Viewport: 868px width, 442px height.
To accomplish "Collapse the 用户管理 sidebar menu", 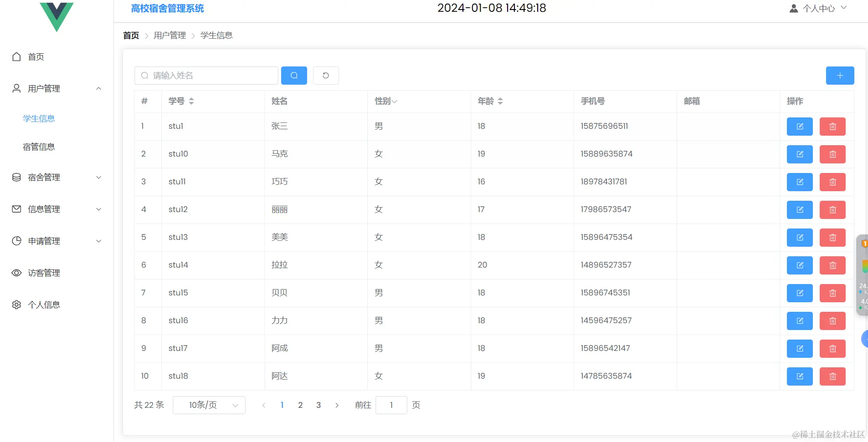I will 56,88.
